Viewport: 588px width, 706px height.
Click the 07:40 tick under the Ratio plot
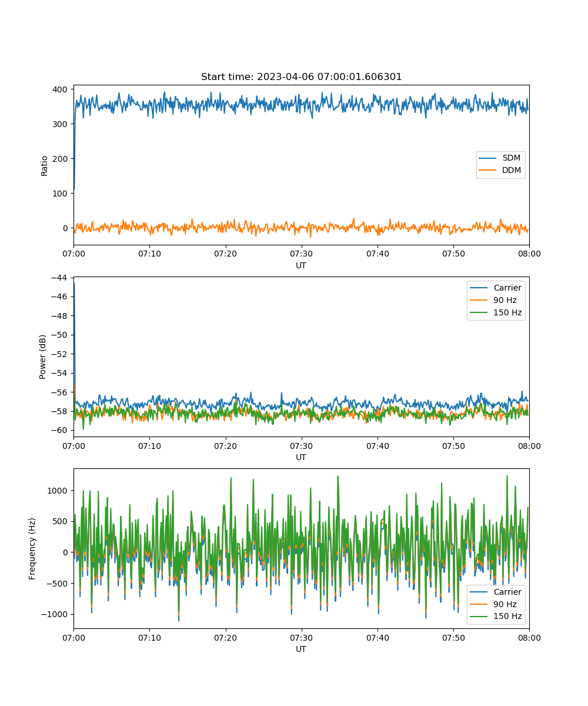[377, 254]
